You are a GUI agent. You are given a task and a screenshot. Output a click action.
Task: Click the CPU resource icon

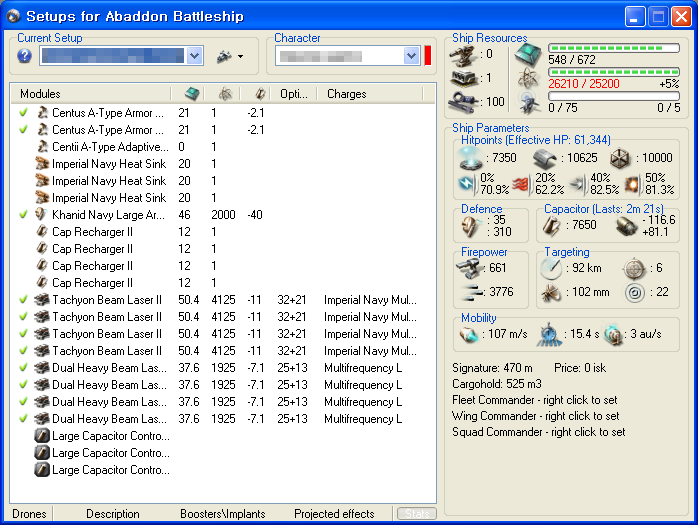click(x=528, y=54)
